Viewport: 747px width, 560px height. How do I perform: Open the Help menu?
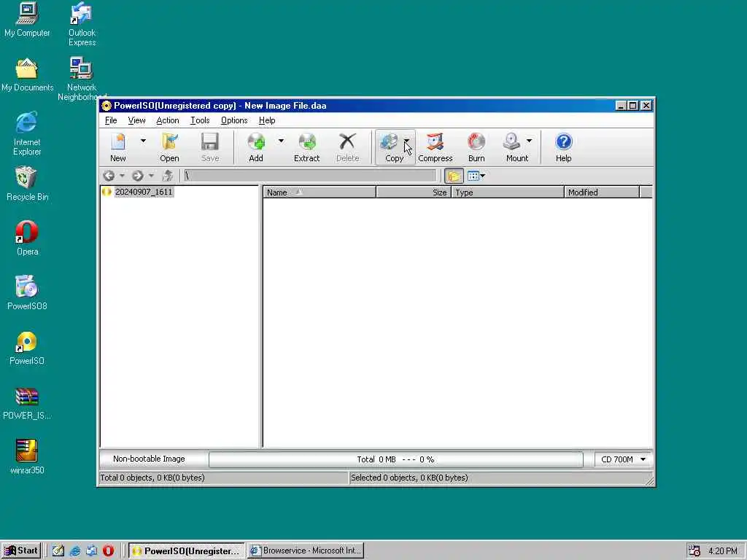(x=267, y=120)
